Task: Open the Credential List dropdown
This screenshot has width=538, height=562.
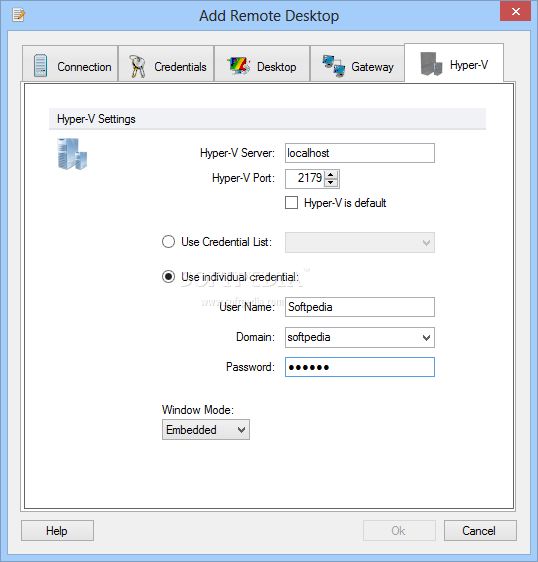Action: 360,243
